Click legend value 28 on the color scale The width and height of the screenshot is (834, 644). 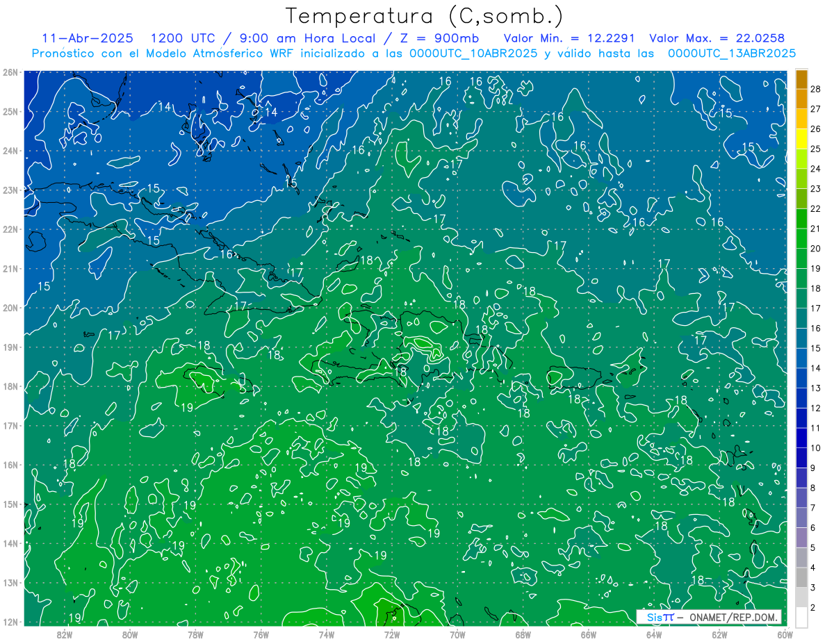pyautogui.click(x=815, y=88)
